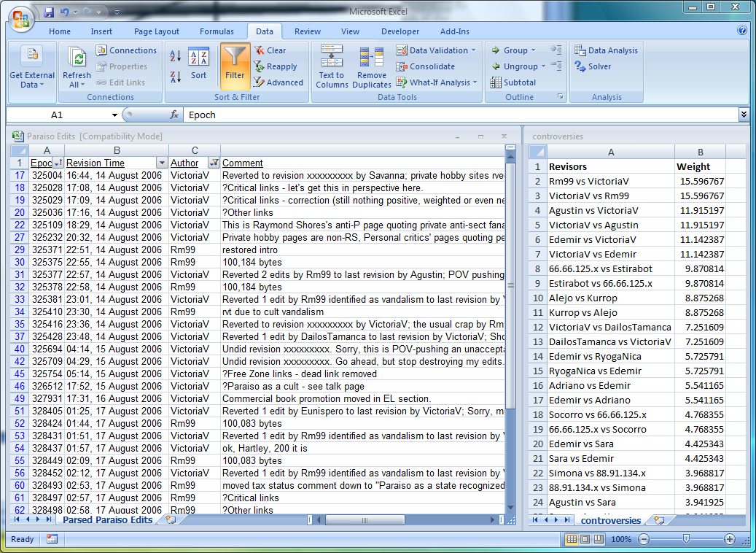Customize the Quick Access Toolbar
Screen dimensions: 756x553
[x=116, y=12]
